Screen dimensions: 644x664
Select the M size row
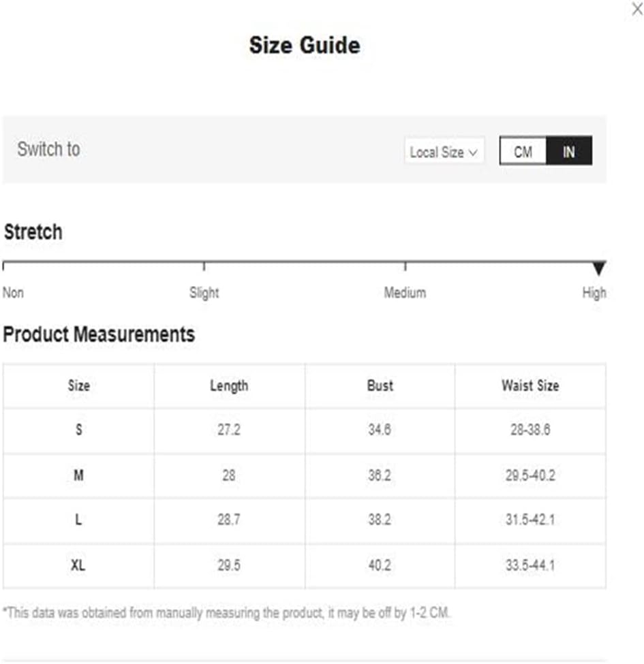(304, 475)
